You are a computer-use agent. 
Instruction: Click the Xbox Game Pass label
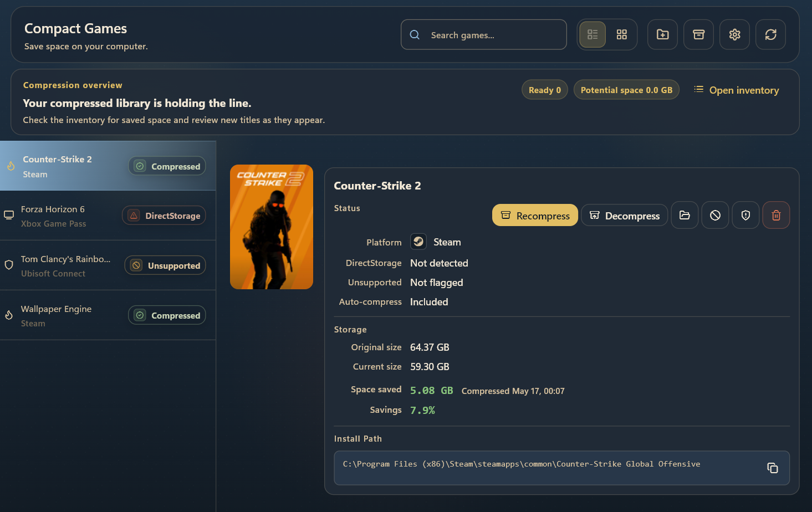54,224
